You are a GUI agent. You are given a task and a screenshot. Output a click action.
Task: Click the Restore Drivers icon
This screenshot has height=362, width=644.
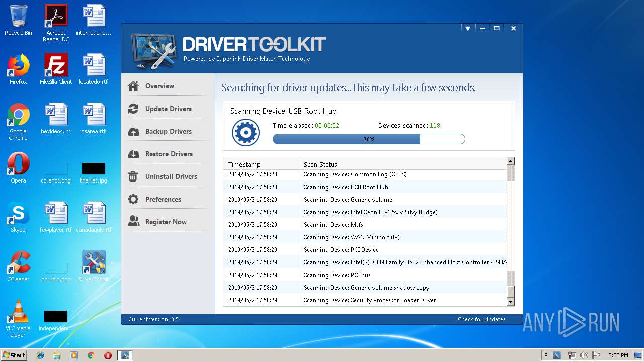coord(133,154)
